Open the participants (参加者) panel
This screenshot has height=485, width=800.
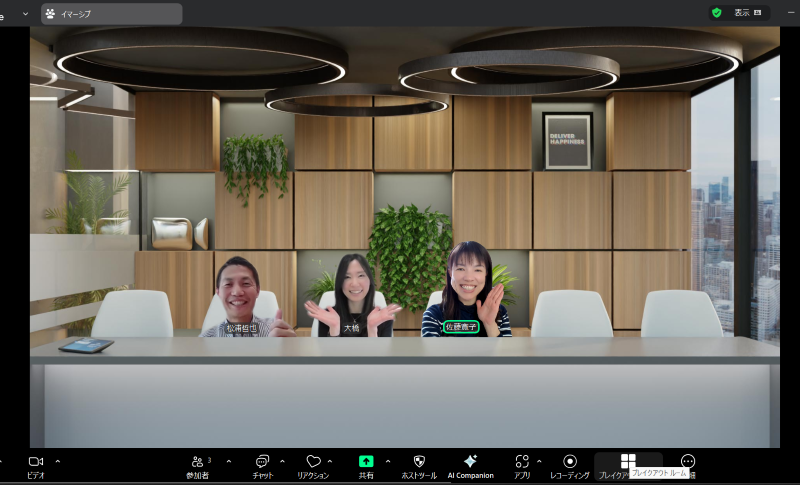tap(200, 462)
